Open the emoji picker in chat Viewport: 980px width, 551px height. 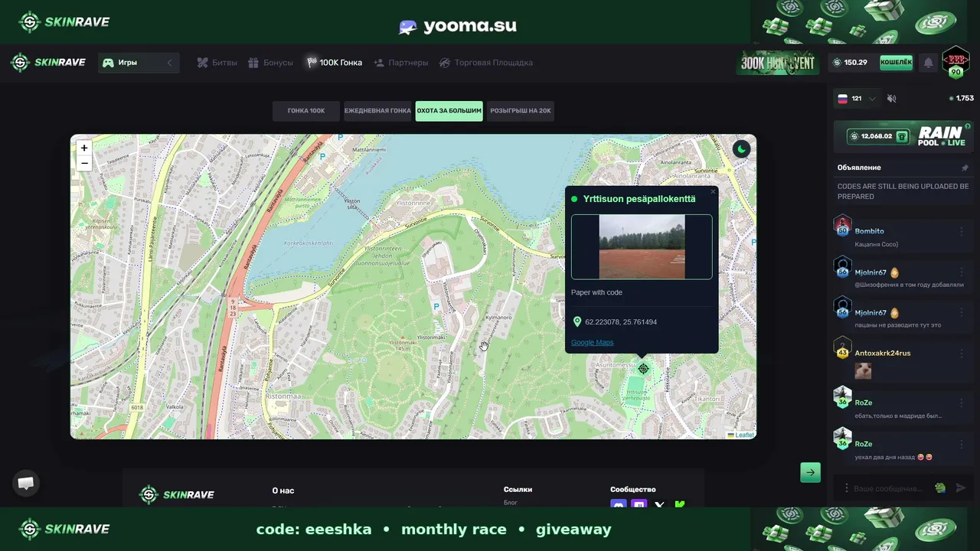click(940, 488)
